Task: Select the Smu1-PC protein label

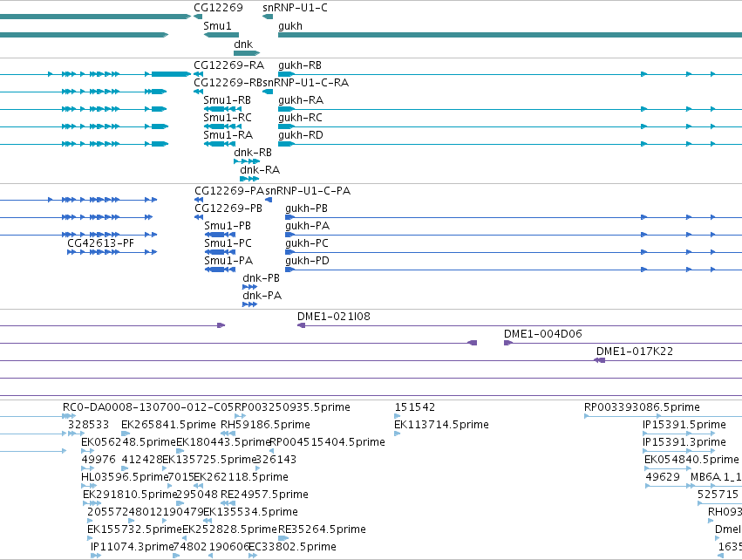Action: click(x=228, y=242)
